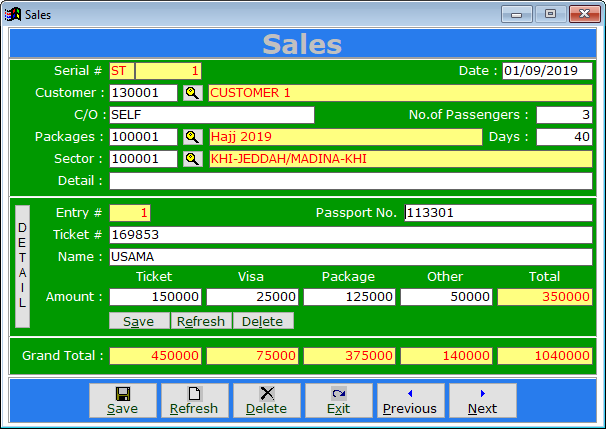Click the Sector code field
Viewport: 606px width, 429px height.
[x=143, y=159]
